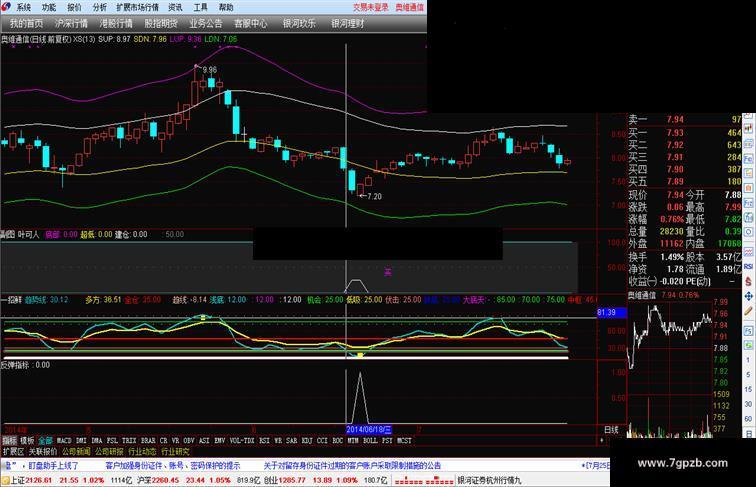Open 银河玖乐 tab
The width and height of the screenshot is (756, 487).
[299, 23]
